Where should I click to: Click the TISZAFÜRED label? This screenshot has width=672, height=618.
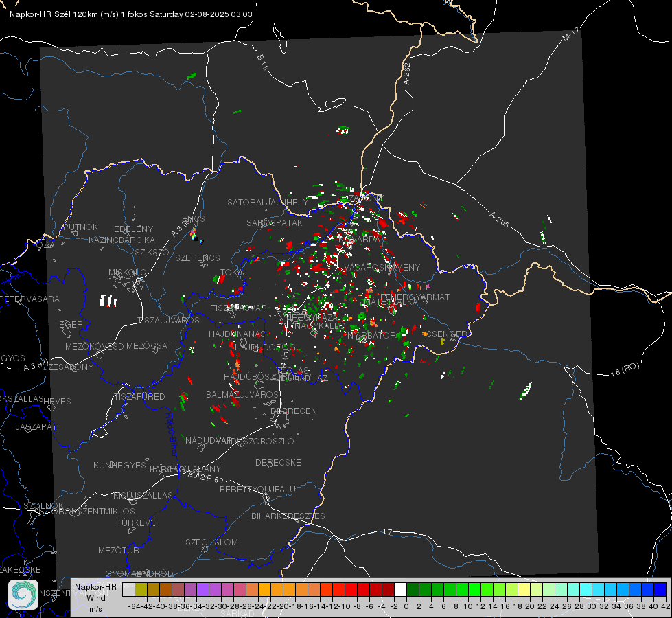pos(140,397)
